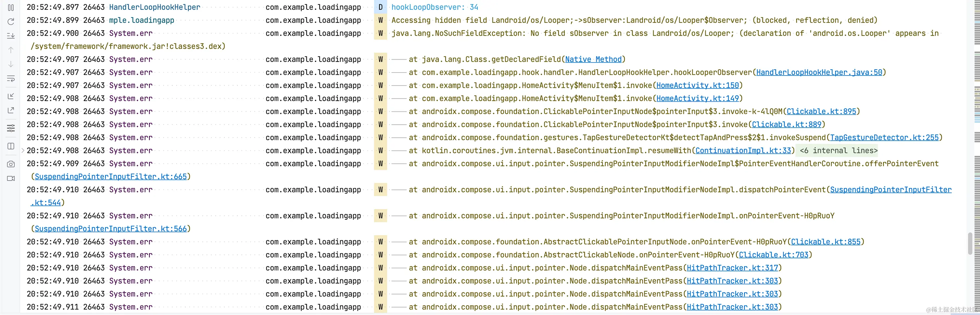Image resolution: width=980 pixels, height=315 pixels.
Task: Click the 'hookLoopObserver: 34' debug message
Action: (435, 7)
